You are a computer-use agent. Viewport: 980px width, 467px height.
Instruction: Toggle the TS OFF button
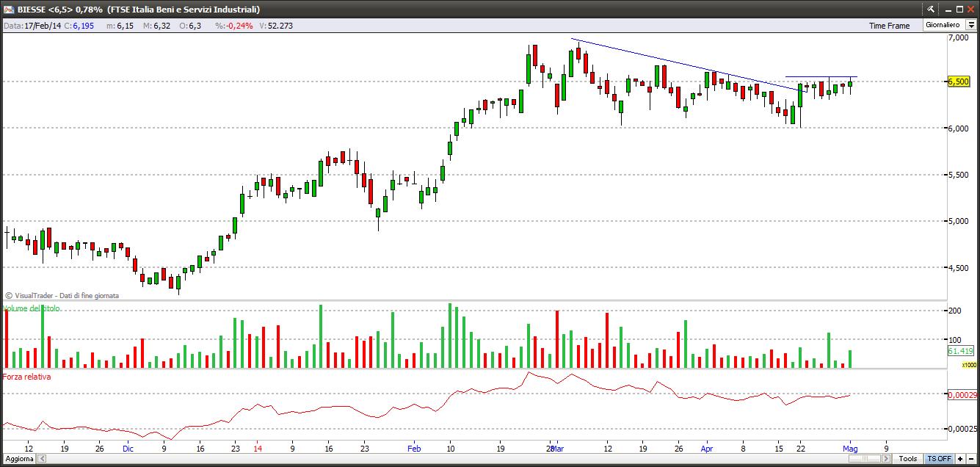pos(939,459)
